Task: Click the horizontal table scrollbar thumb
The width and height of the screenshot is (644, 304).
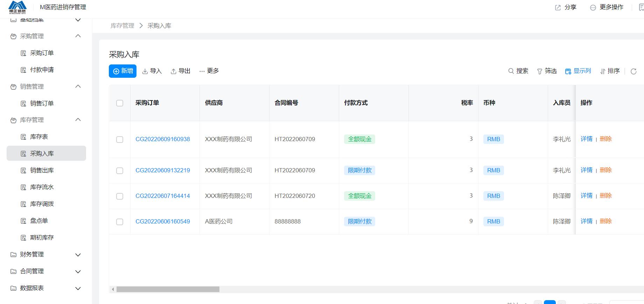Action: (168, 289)
